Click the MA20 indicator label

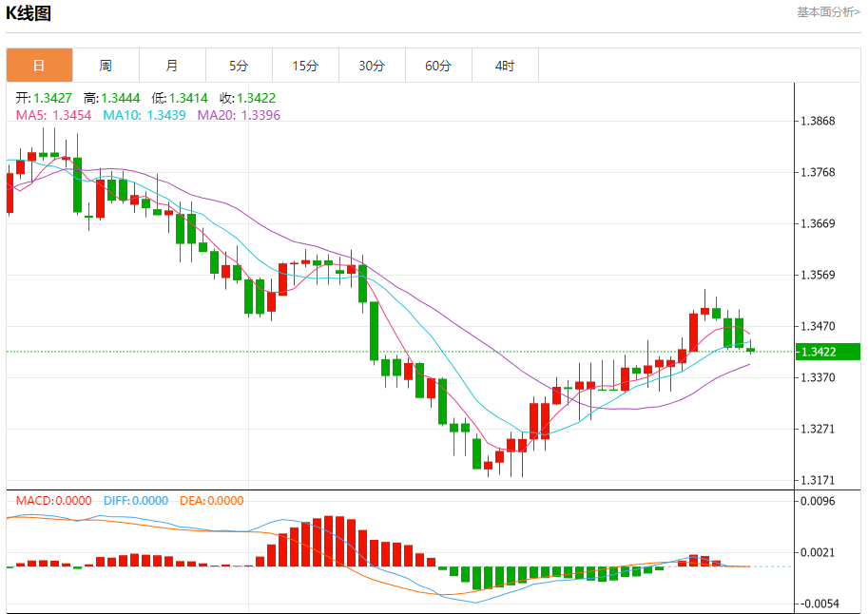point(239,115)
